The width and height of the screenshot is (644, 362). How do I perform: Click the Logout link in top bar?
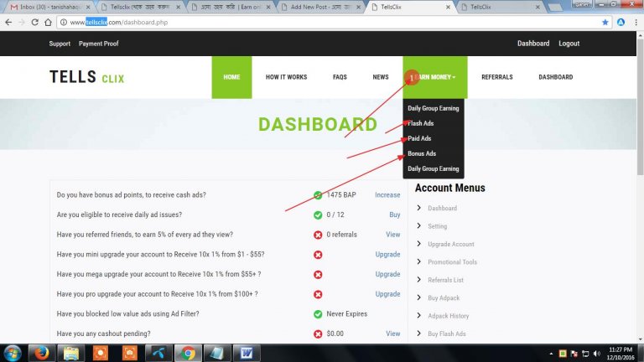[569, 44]
